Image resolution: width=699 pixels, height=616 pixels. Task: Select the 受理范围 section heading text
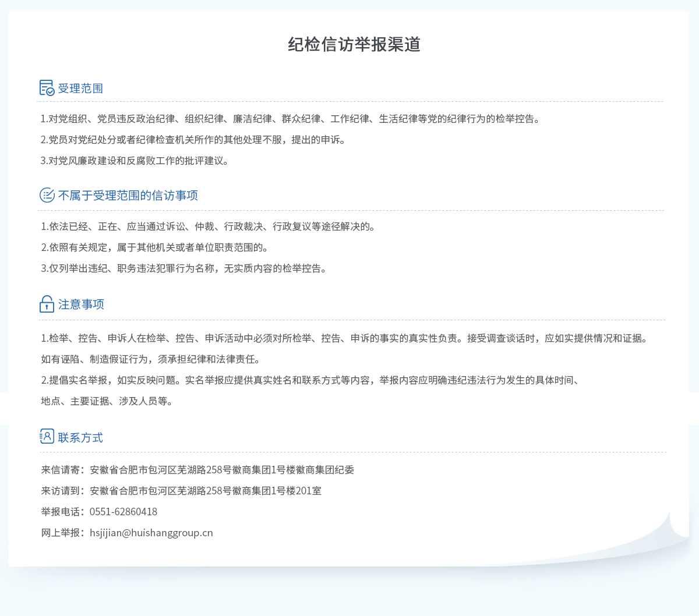tap(80, 88)
